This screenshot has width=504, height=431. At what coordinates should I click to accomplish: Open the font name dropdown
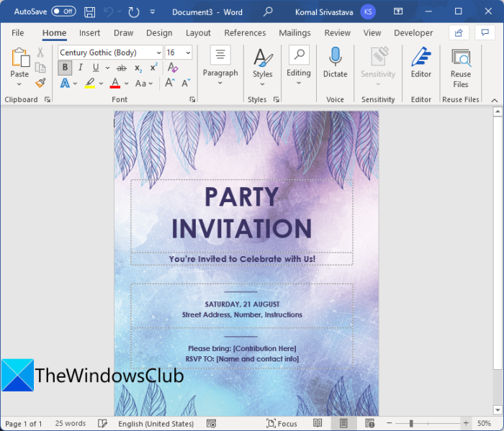(158, 53)
